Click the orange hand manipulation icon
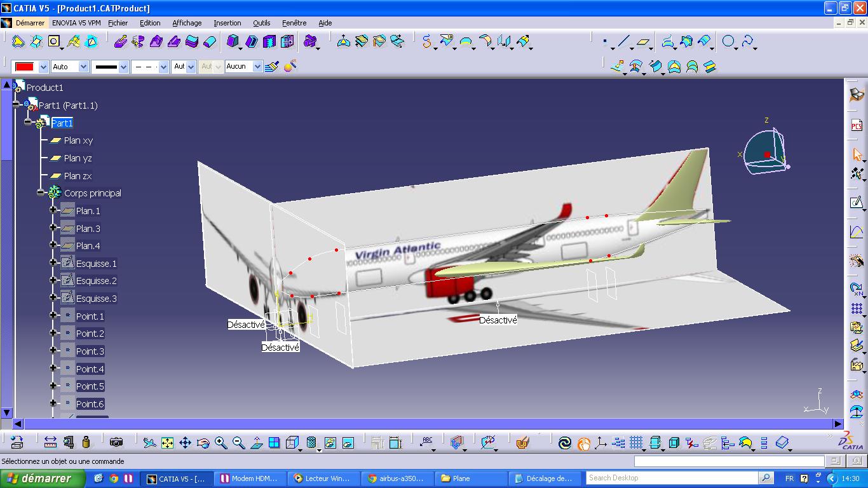868x488 pixels. 583,443
